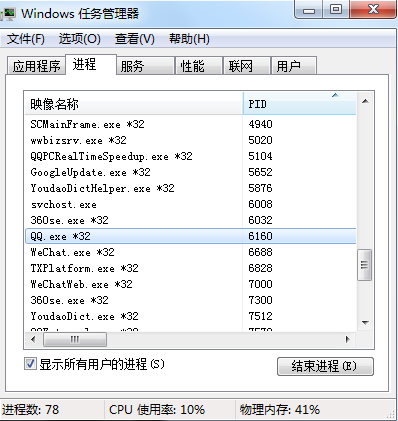
Task: Select wwbizsrv.exe *32 process
Action: click(x=190, y=140)
